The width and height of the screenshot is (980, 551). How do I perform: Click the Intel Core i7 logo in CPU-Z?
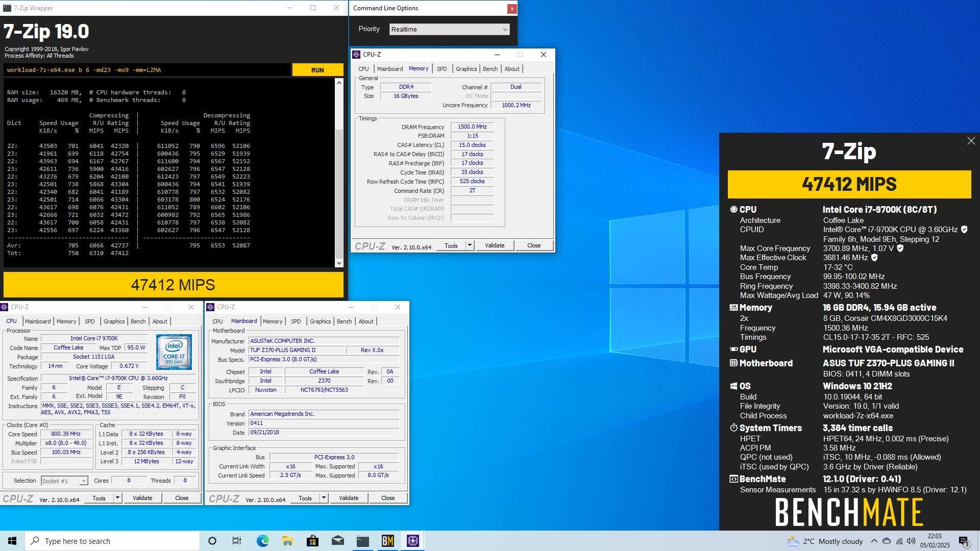174,352
